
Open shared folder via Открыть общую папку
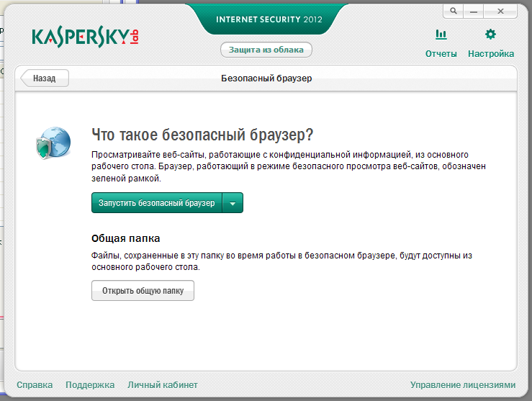coord(143,290)
